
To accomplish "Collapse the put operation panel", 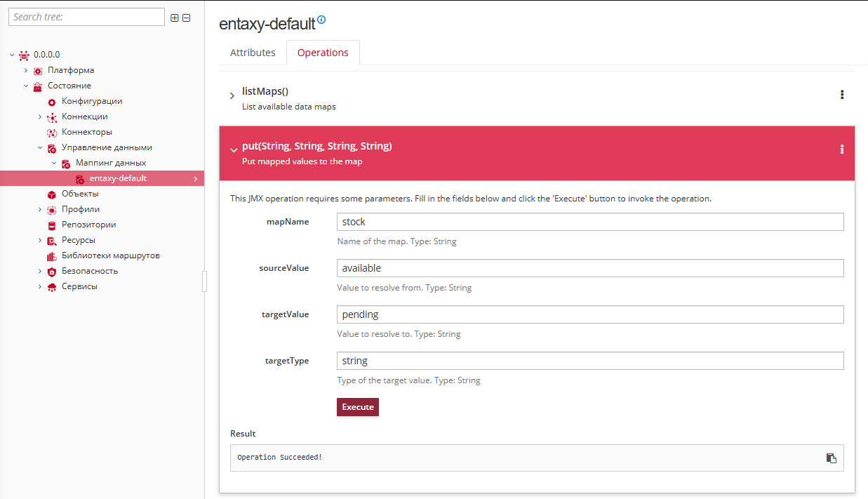I will click(233, 149).
